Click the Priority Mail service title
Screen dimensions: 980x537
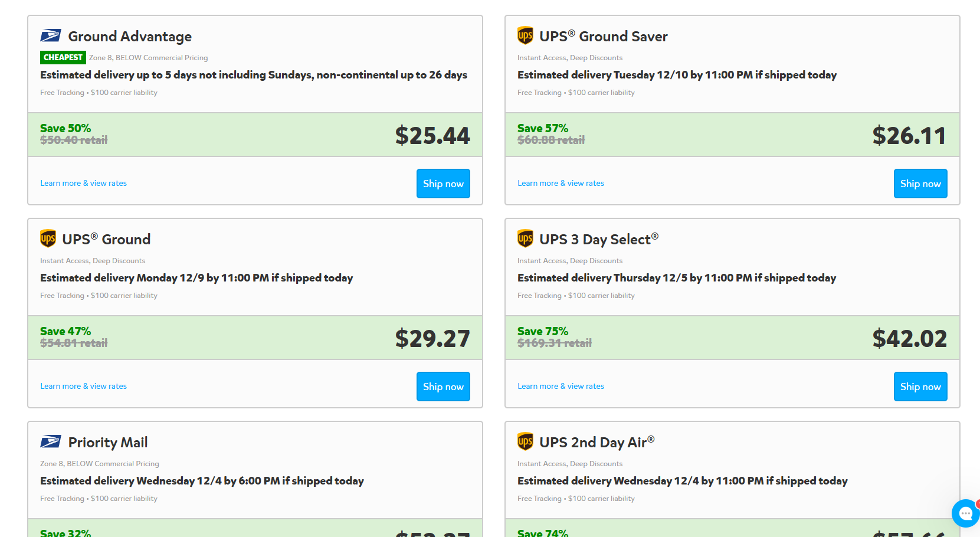pos(108,443)
